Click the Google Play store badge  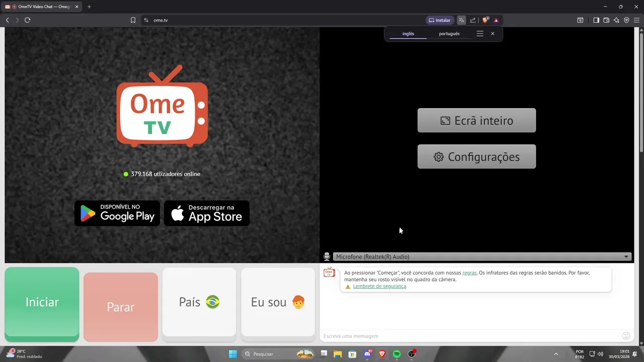117,213
